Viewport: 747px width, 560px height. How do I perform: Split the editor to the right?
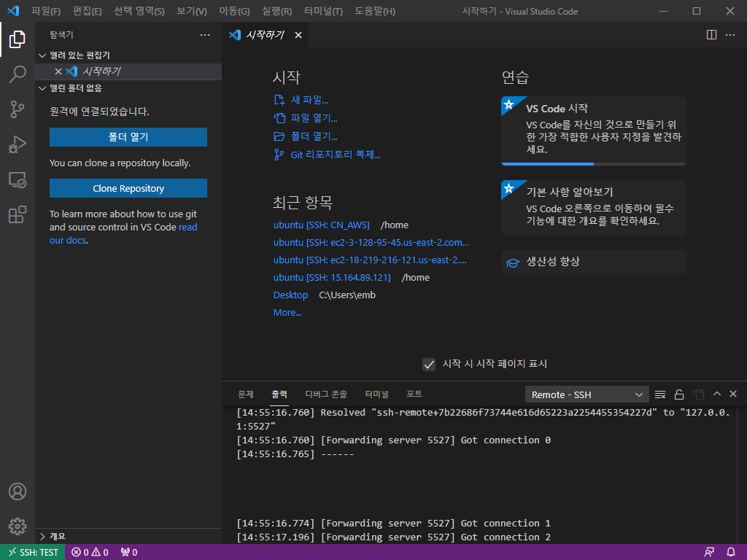(711, 35)
